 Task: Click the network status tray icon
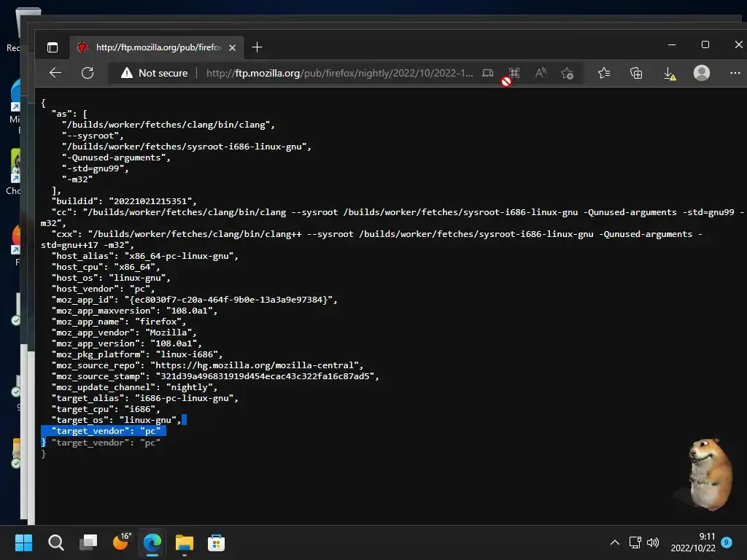[635, 542]
